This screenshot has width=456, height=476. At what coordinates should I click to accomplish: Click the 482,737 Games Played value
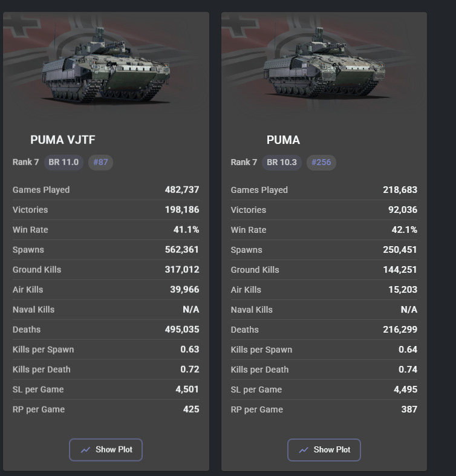(x=182, y=190)
